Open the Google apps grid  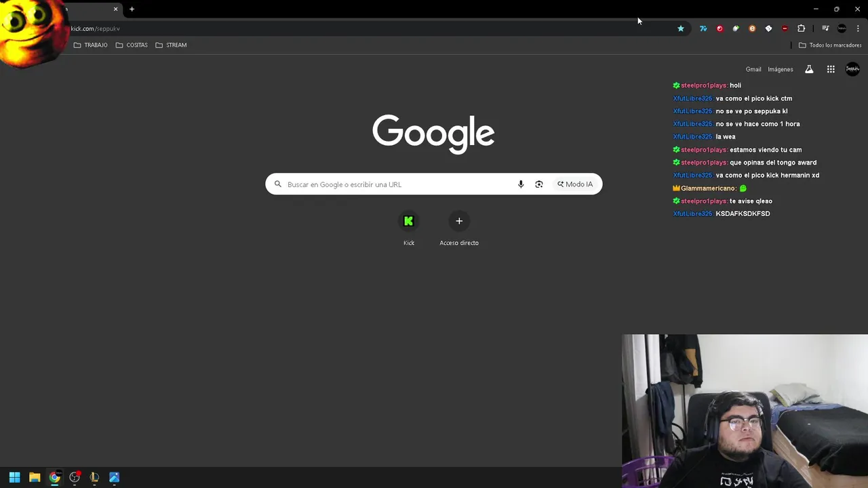[x=831, y=69]
